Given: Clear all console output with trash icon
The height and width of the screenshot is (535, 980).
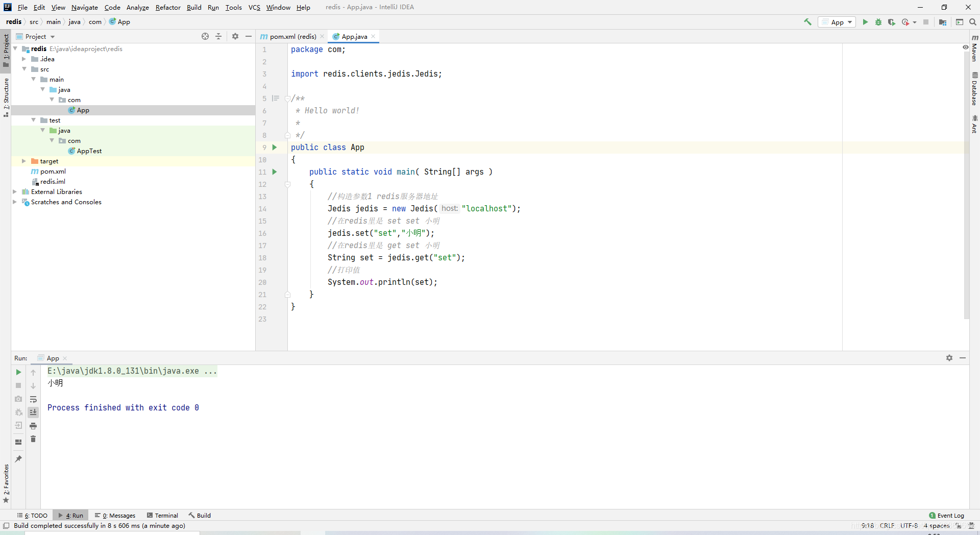Looking at the screenshot, I should (33, 439).
